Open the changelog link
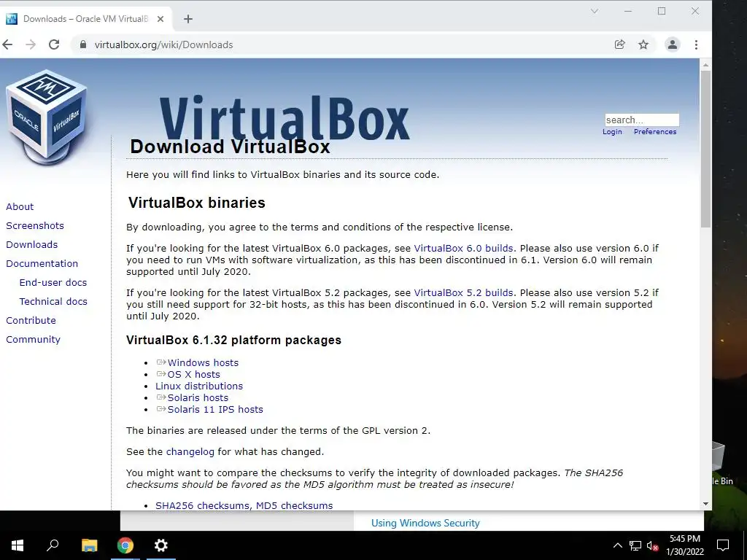The width and height of the screenshot is (747, 560). point(190,452)
